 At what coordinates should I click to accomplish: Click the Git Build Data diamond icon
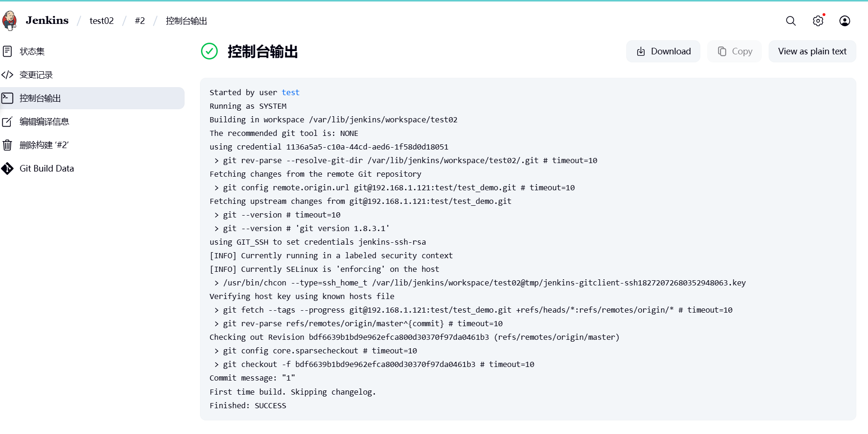click(x=7, y=168)
